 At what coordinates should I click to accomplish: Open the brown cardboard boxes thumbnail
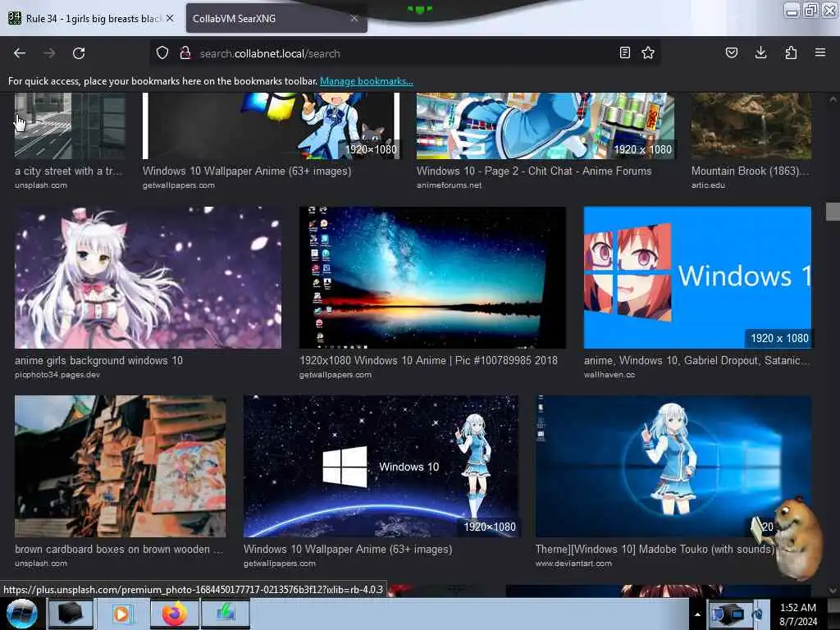pos(120,466)
